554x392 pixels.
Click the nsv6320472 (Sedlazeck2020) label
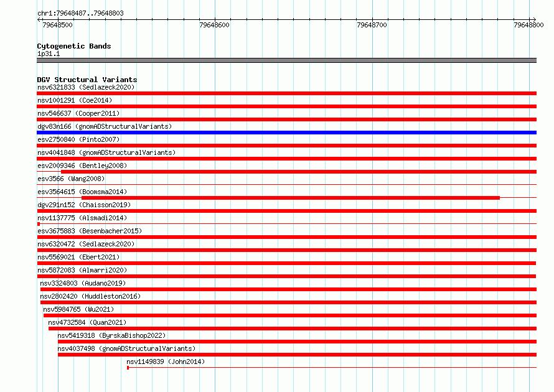pyautogui.click(x=86, y=244)
